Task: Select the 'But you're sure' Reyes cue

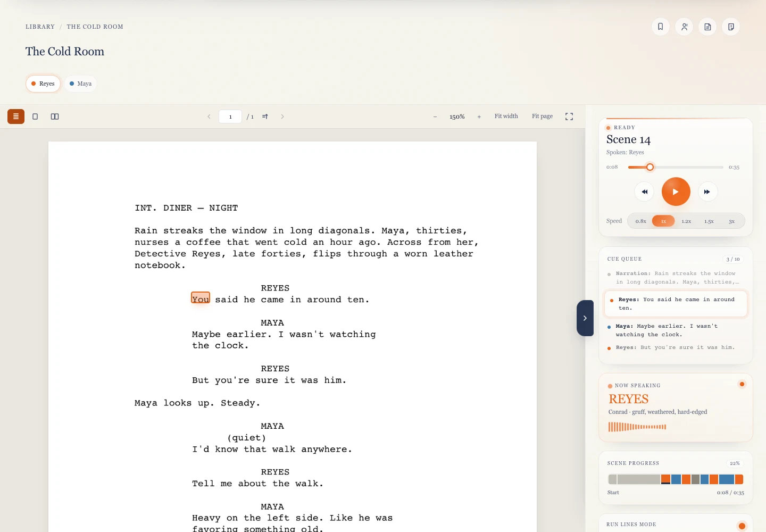Action: [x=676, y=347]
